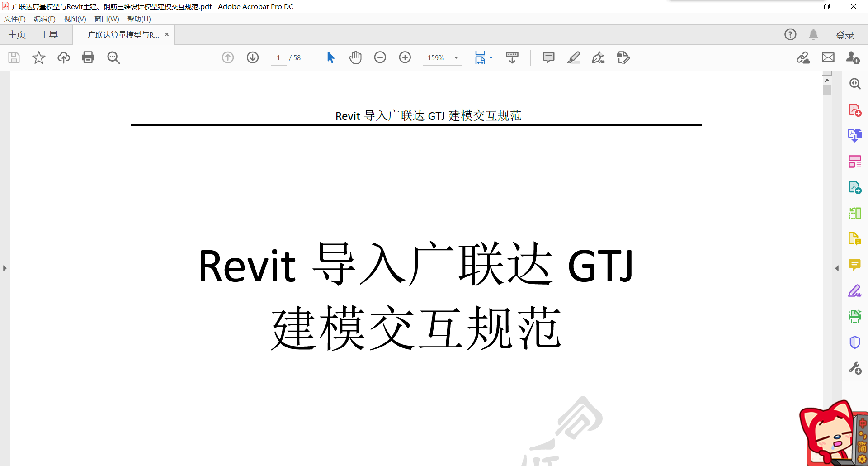Open More Tools wrench icon
The width and height of the screenshot is (868, 466).
(855, 368)
